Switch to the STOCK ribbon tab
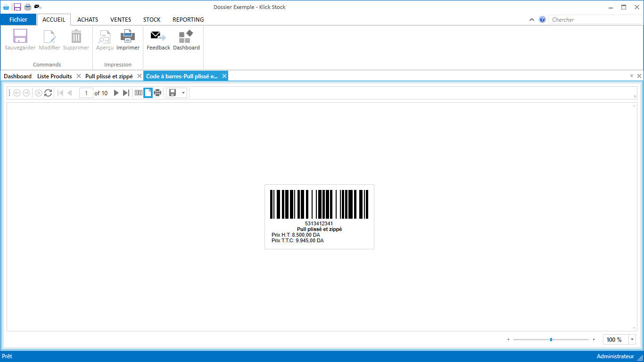Image resolution: width=644 pixels, height=362 pixels. [152, 20]
